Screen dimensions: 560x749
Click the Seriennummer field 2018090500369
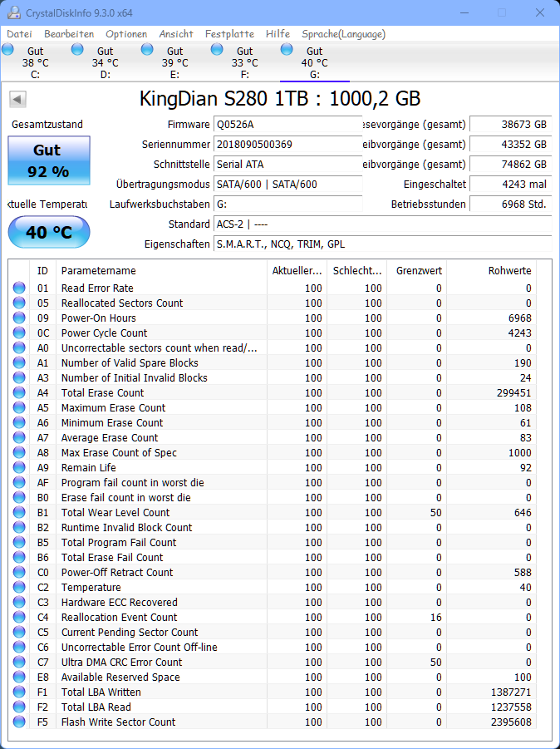(x=287, y=145)
